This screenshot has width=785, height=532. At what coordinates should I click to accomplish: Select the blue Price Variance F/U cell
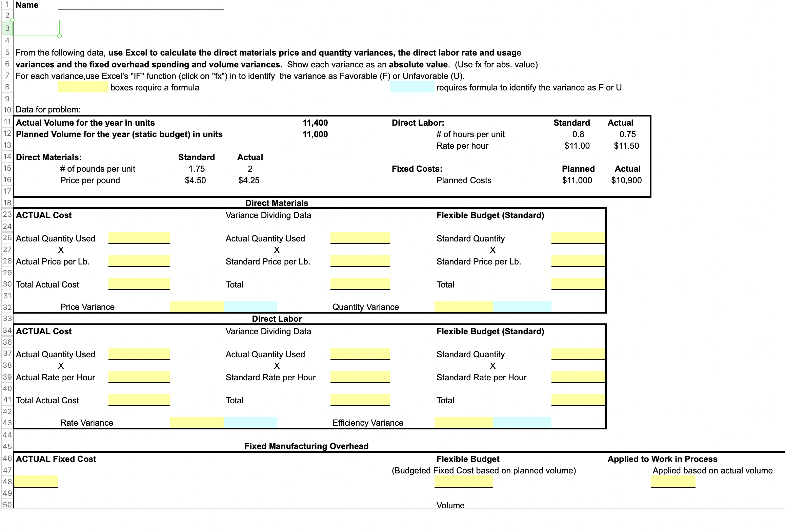(x=250, y=306)
